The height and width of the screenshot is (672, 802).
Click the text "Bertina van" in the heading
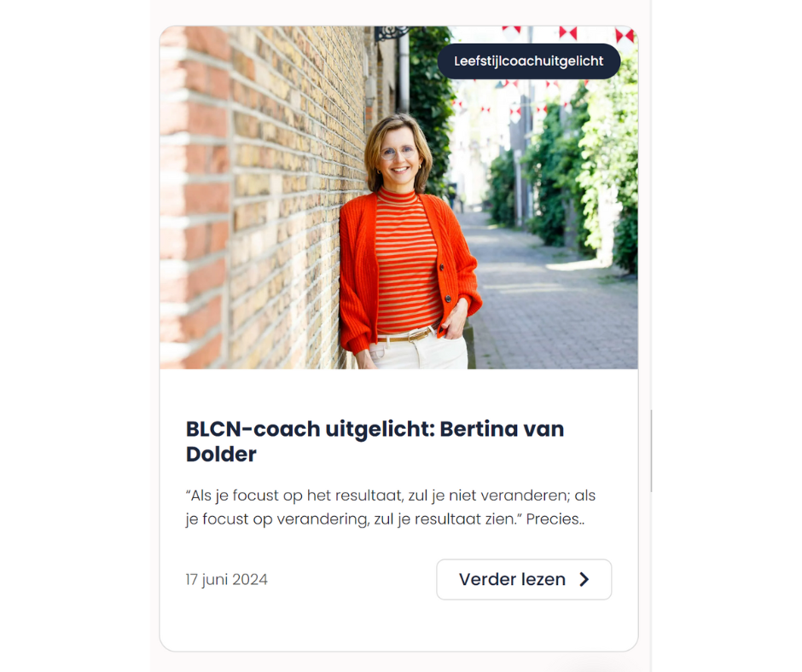point(502,429)
